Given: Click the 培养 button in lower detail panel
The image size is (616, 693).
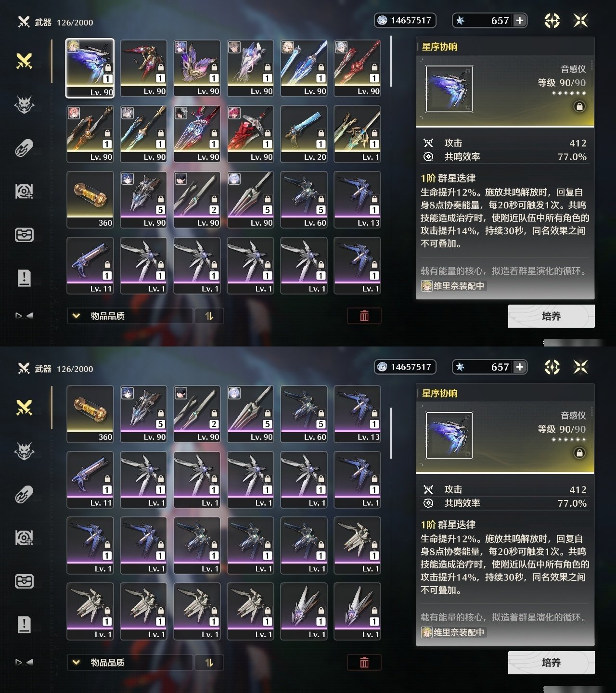Looking at the screenshot, I should (x=551, y=663).
